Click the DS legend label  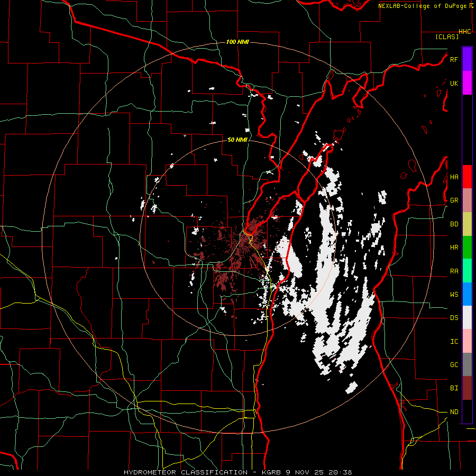coord(454,318)
